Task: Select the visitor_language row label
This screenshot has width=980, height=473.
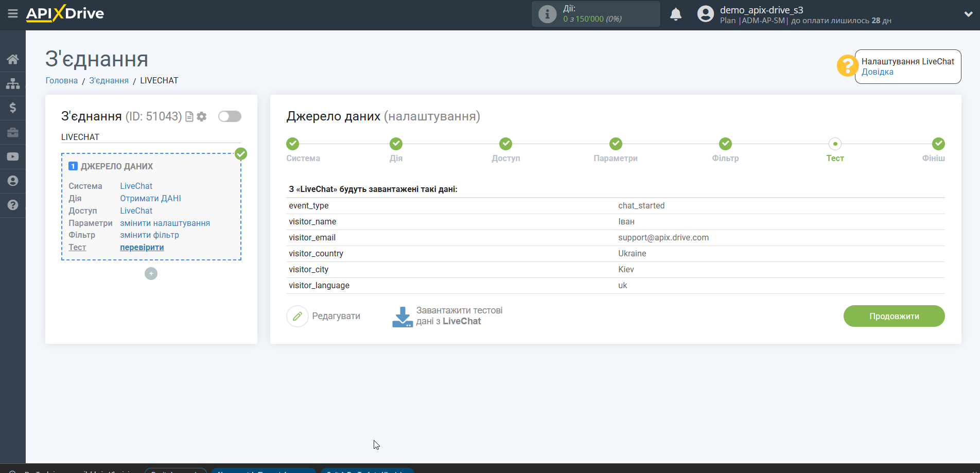Action: pos(319,286)
